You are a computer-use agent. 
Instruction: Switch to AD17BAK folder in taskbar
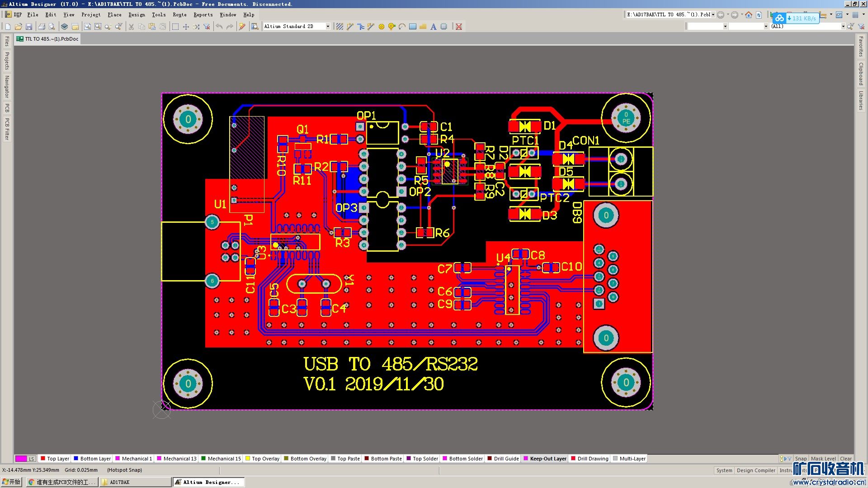point(135,482)
